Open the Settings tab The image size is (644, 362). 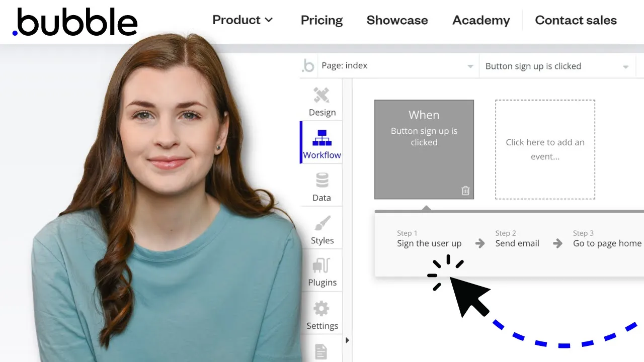tap(322, 314)
